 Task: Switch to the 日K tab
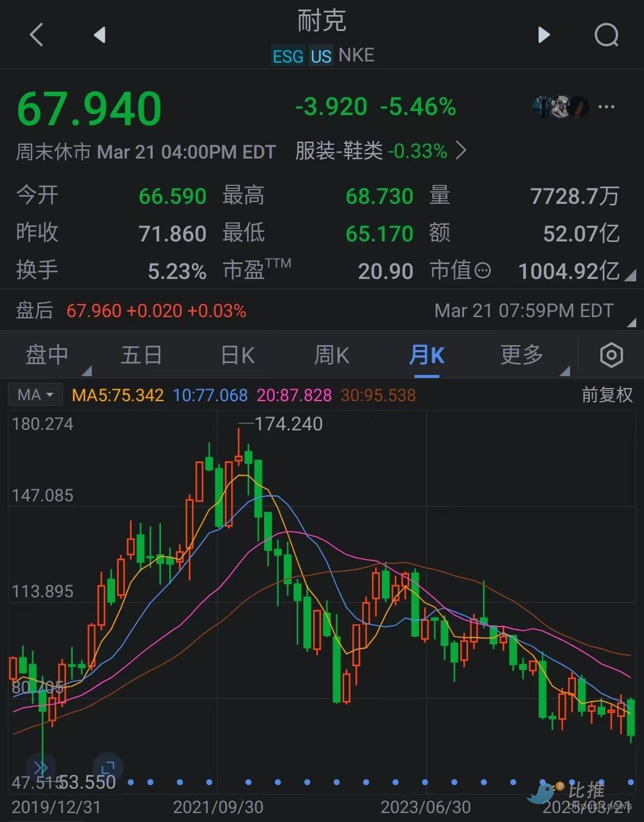(237, 355)
